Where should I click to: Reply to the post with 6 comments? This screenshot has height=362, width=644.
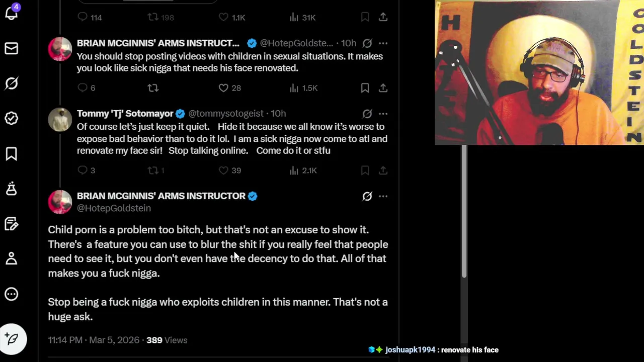tap(83, 88)
